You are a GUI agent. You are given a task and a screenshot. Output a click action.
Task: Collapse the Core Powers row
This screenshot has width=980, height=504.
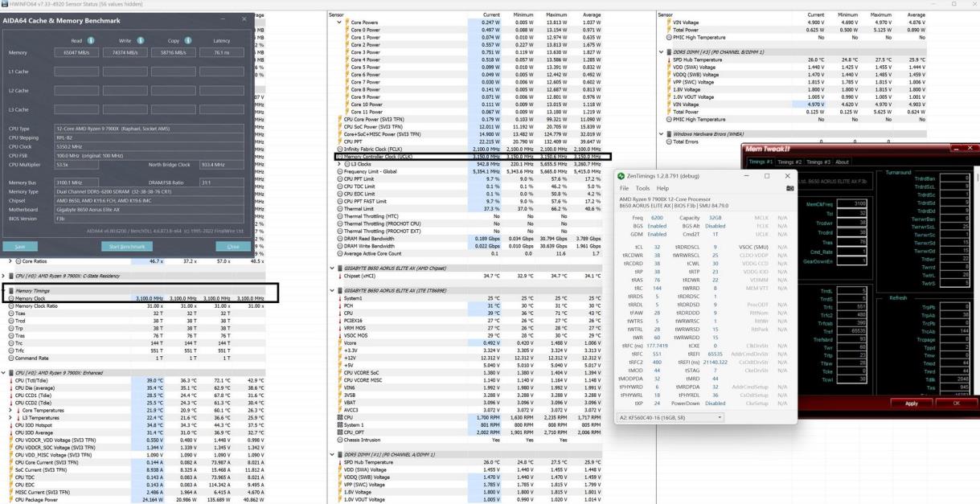(340, 23)
